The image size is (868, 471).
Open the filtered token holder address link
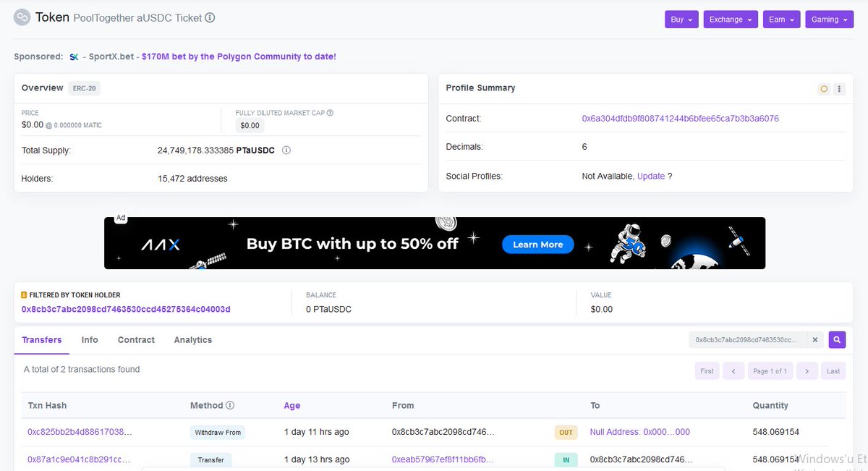[126, 309]
